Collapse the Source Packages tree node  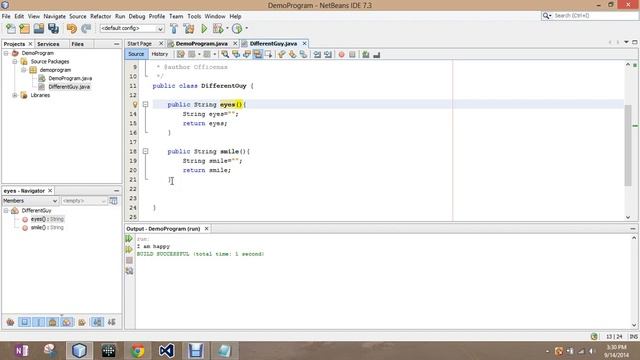(15, 62)
